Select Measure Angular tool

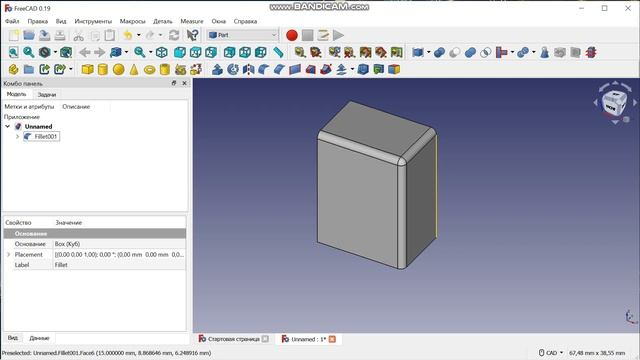316,52
